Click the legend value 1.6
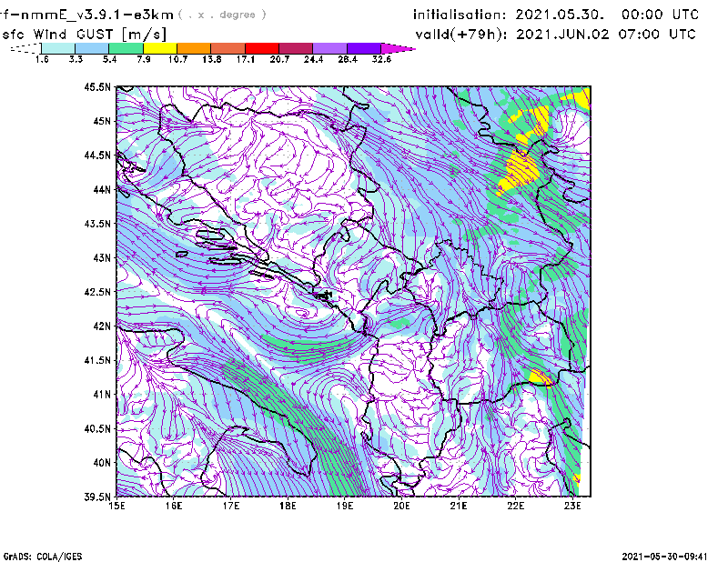 pos(42,59)
